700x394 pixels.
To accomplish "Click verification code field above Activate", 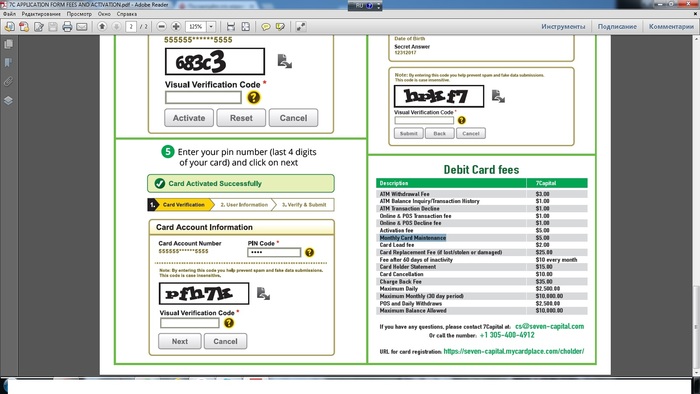I will coord(203,97).
